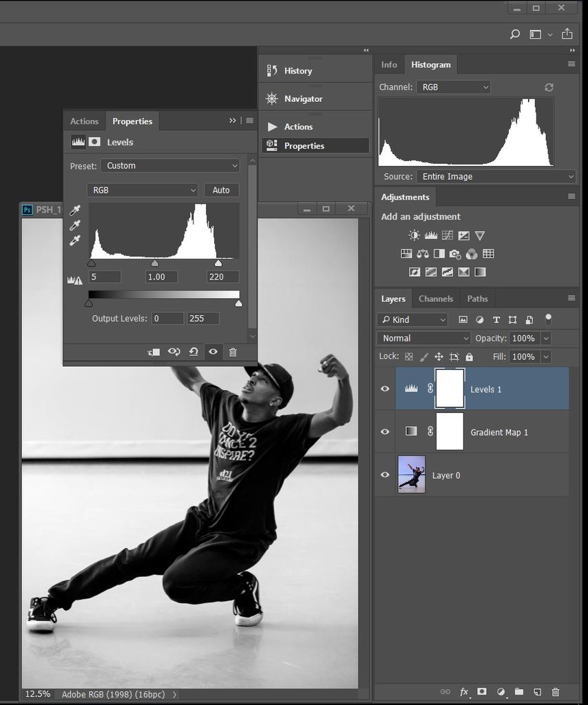Switch to the Channels tab
Screen dimensions: 588x705
pos(435,299)
